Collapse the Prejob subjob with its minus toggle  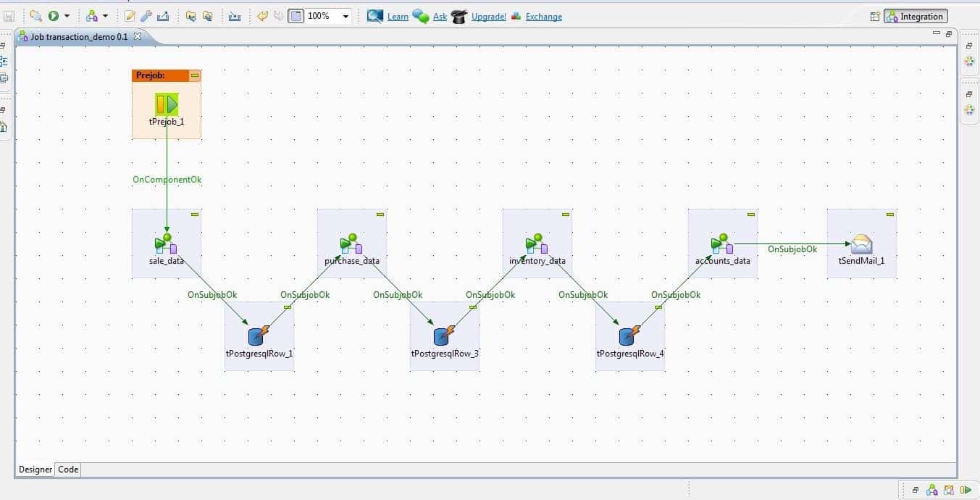pos(195,75)
